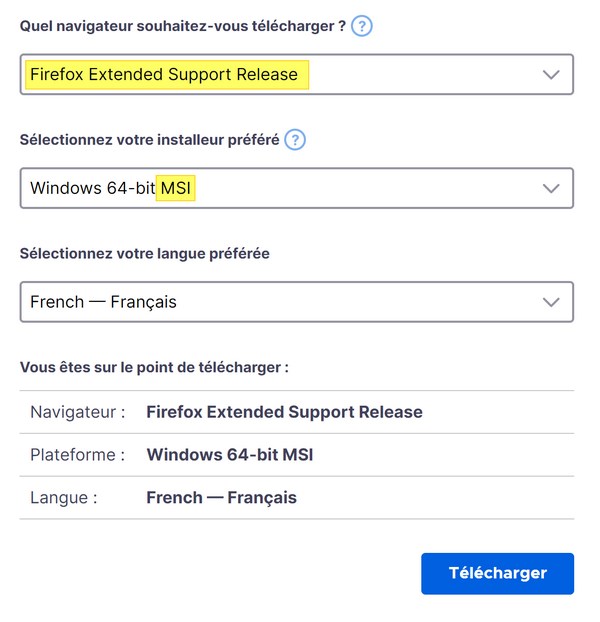Click the 'Quel navigateur souhaitez-vous télécharger' label
Viewport: 600px width, 622px height.
pyautogui.click(x=180, y=26)
